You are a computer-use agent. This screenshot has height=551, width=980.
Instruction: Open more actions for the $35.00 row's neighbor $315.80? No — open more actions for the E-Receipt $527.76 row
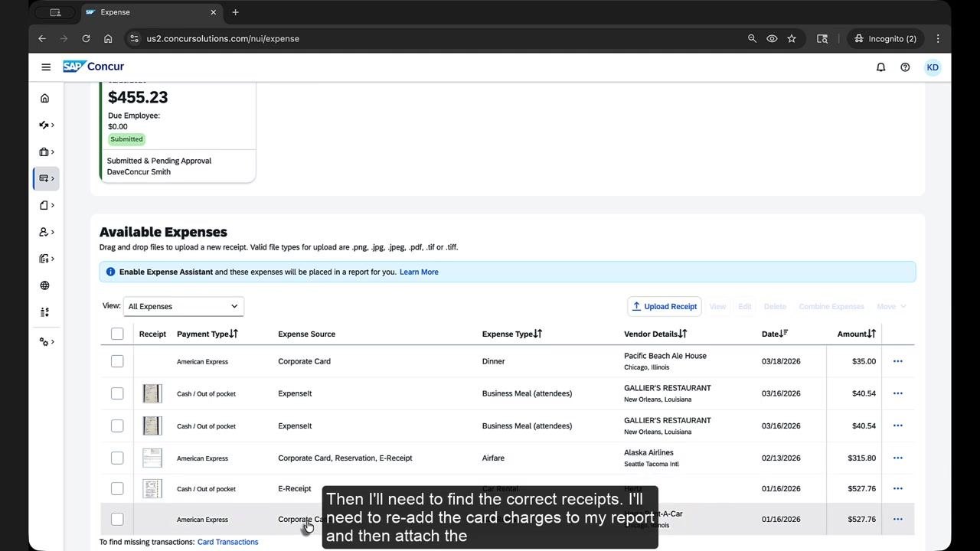point(898,488)
